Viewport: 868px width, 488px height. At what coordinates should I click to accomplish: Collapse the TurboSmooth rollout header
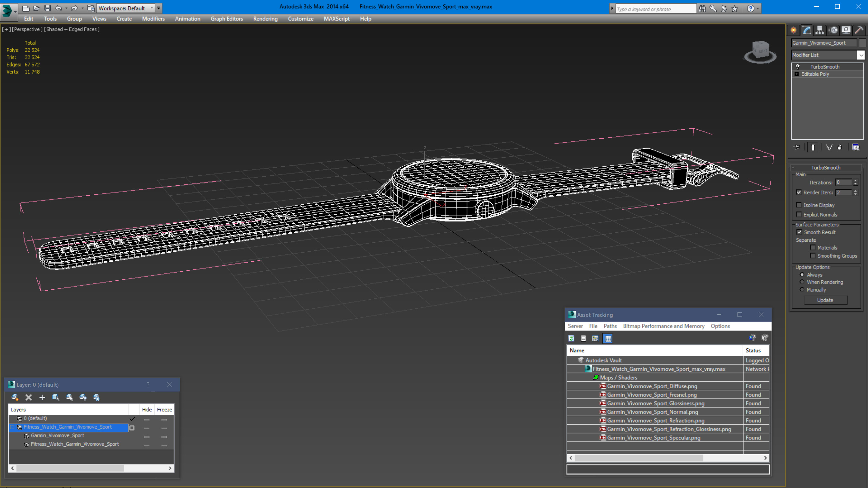tap(826, 168)
